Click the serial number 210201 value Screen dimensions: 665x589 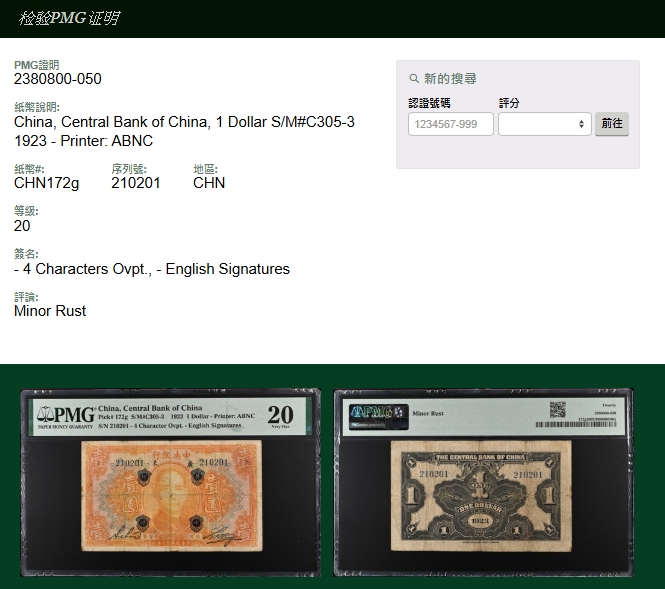[x=135, y=183]
